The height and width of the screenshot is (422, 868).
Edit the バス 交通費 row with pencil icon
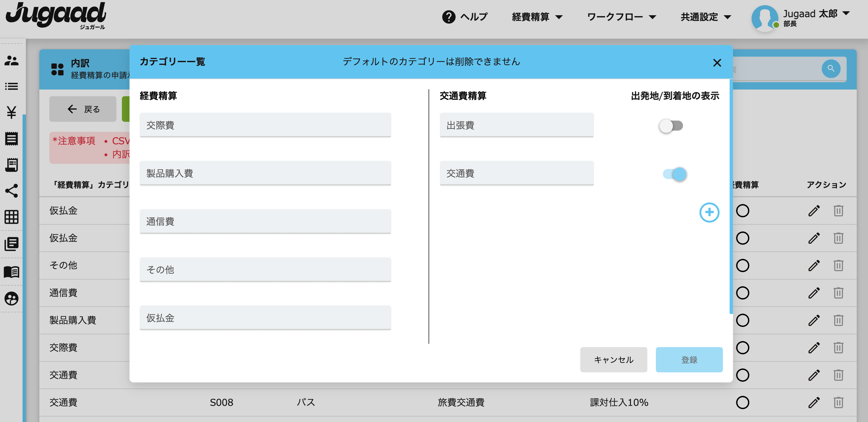coord(814,403)
